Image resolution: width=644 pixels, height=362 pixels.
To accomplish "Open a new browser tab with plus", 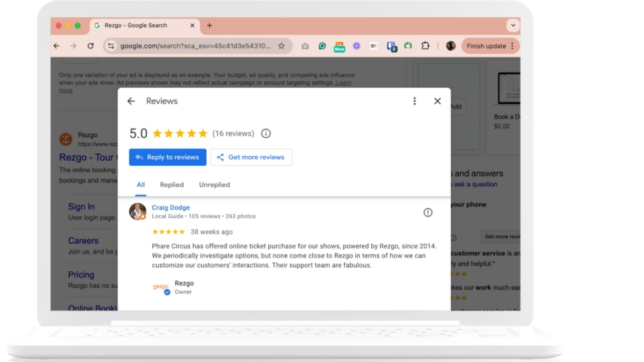I will pyautogui.click(x=209, y=26).
